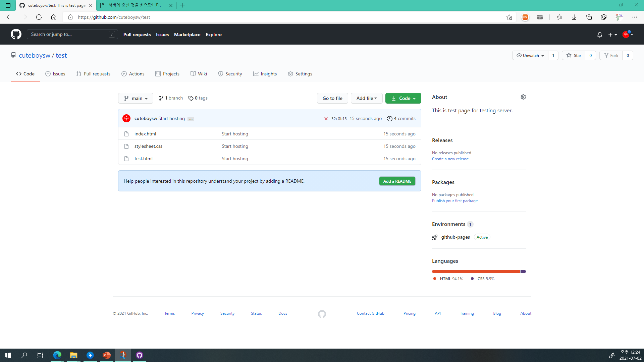Open the Wiki tab
The height and width of the screenshot is (362, 644).
click(x=199, y=74)
